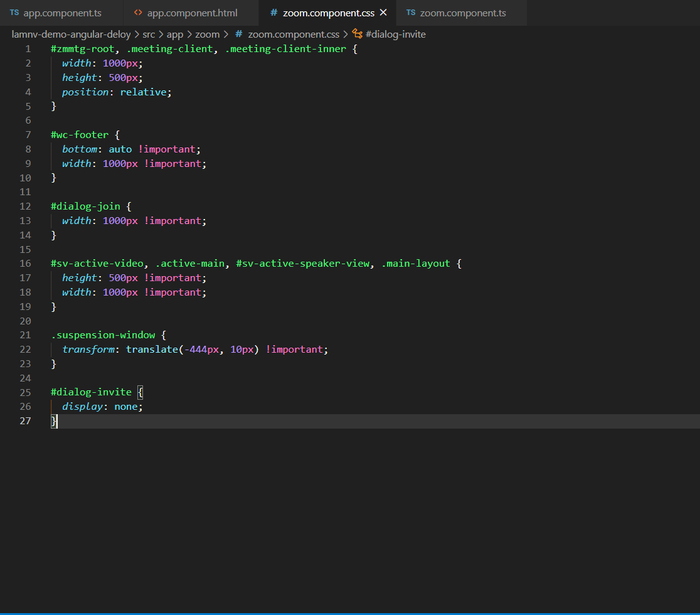Expand the lamnv-demo-angular-deloy breadcrumb
Viewport: 700px width, 615px height.
click(x=71, y=35)
